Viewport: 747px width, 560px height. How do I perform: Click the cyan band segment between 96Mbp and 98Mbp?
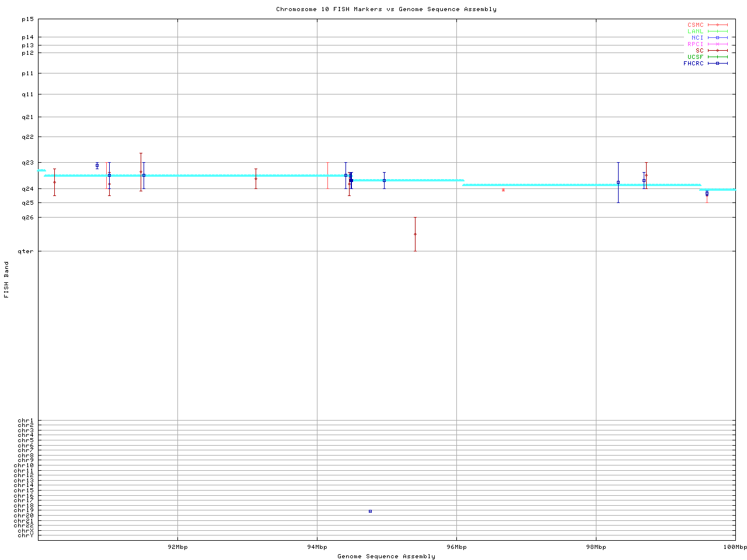525,185
